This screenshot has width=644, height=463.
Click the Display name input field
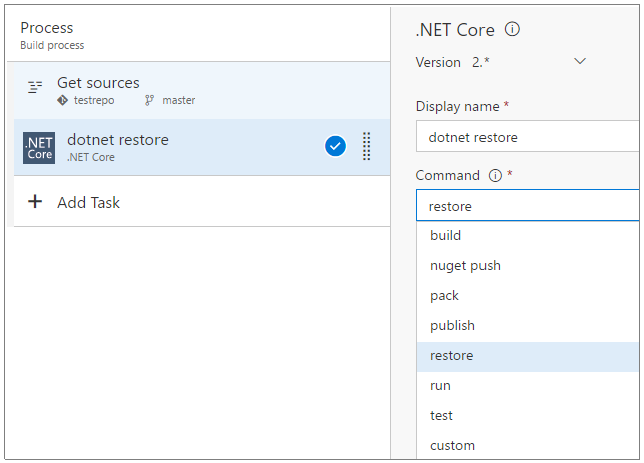click(527, 137)
